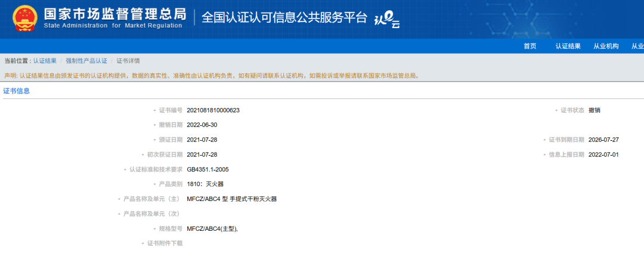
Task: Open the 首页 navigation tab
Action: pos(530,47)
